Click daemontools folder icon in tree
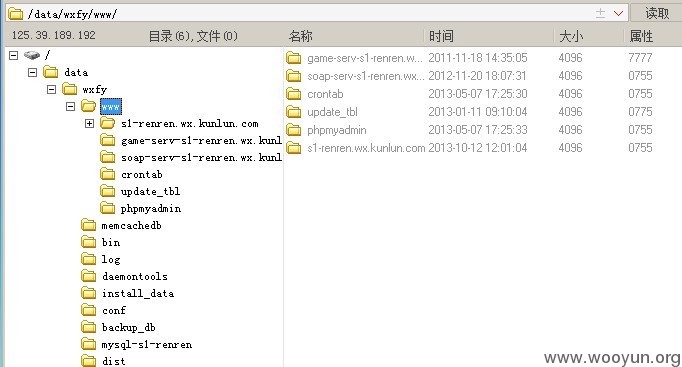 [89, 277]
